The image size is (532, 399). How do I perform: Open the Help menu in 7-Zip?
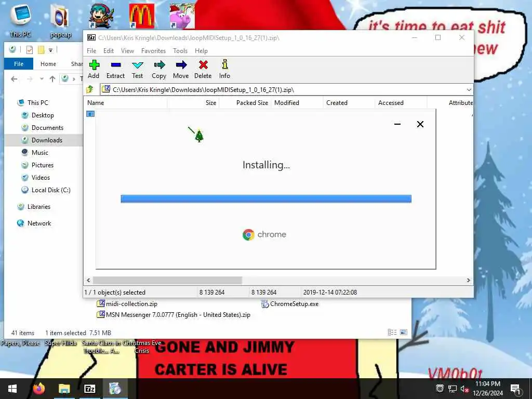[x=201, y=51]
